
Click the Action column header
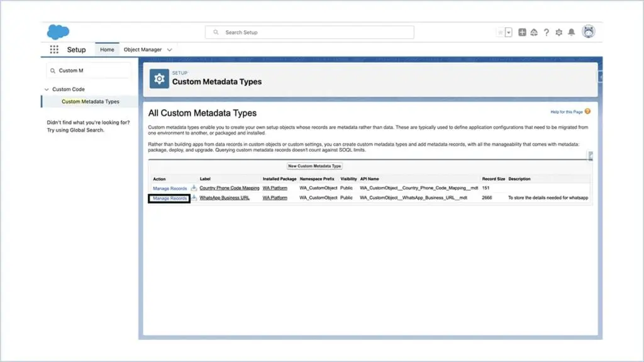point(159,179)
